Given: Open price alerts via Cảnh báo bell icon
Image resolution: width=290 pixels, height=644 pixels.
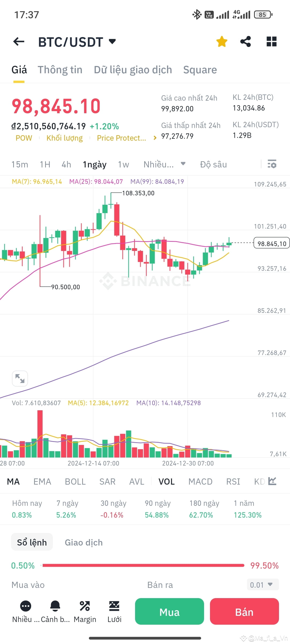Looking at the screenshot, I should (56, 607).
